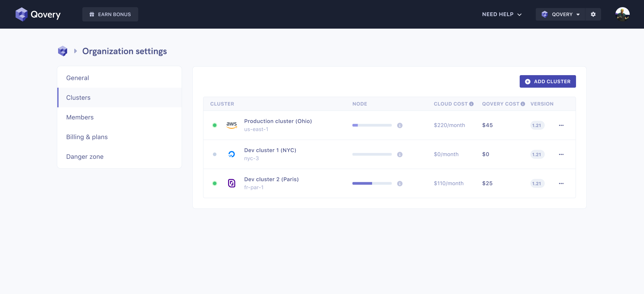644x294 pixels.
Task: Click the user avatar photo
Action: point(623,14)
